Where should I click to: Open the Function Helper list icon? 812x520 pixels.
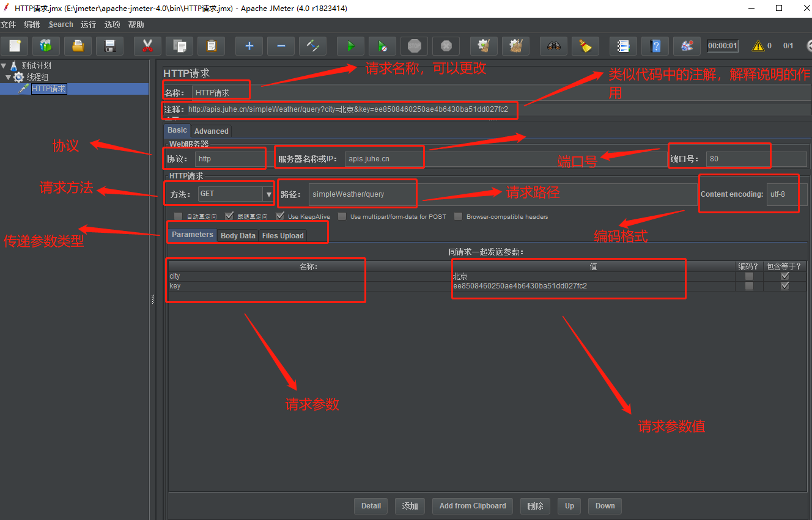point(623,46)
